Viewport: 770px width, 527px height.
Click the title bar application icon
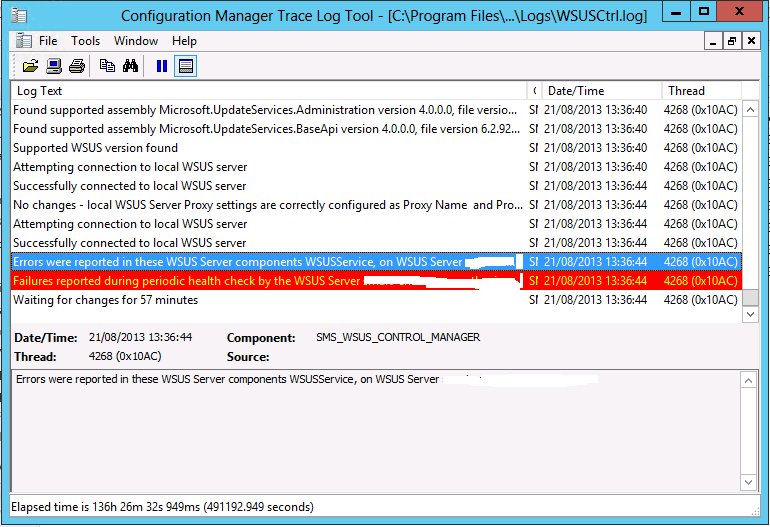[19, 15]
